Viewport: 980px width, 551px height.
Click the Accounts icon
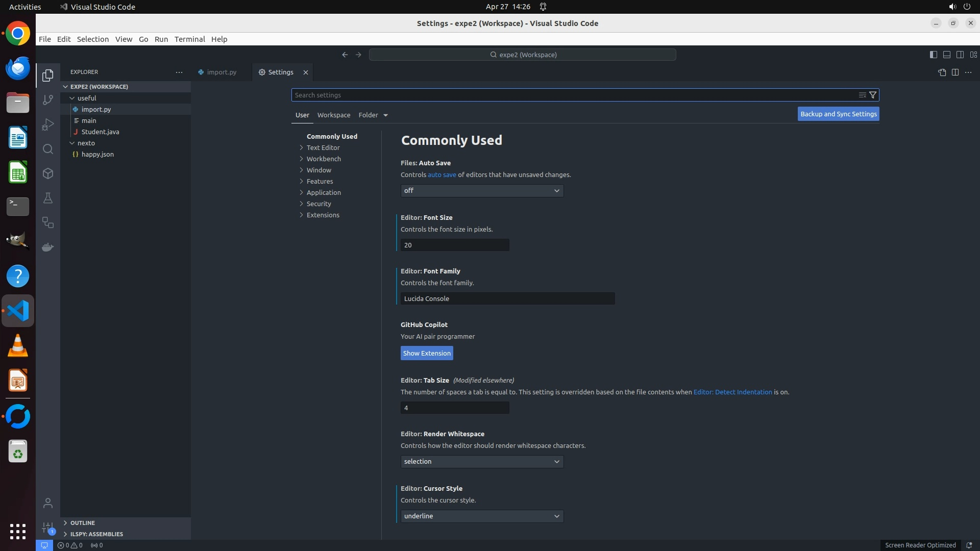(x=48, y=503)
